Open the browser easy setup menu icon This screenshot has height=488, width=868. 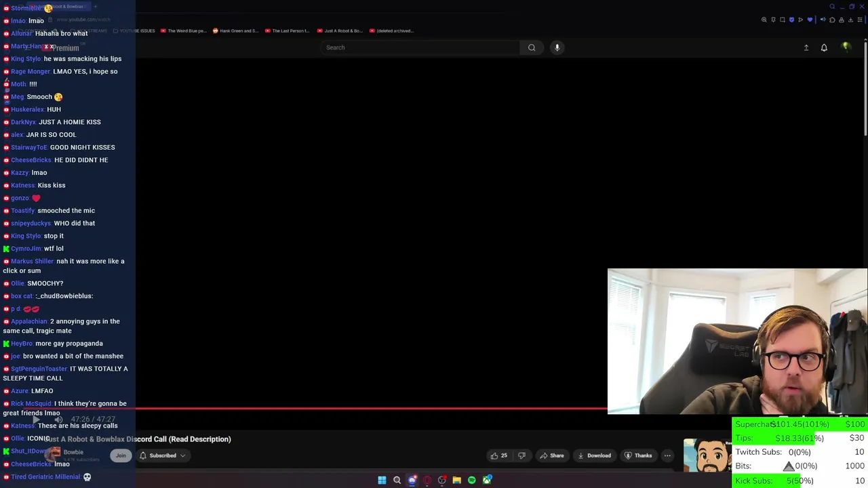click(860, 20)
